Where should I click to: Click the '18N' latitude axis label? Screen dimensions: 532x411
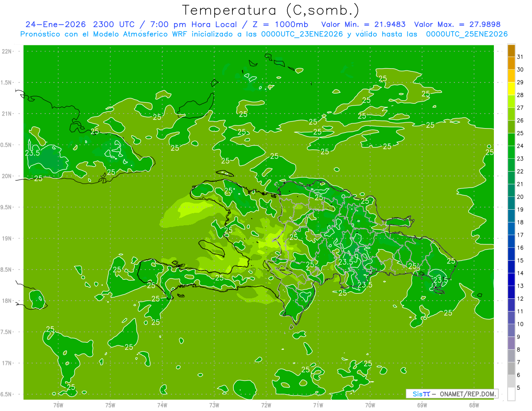tap(7, 301)
